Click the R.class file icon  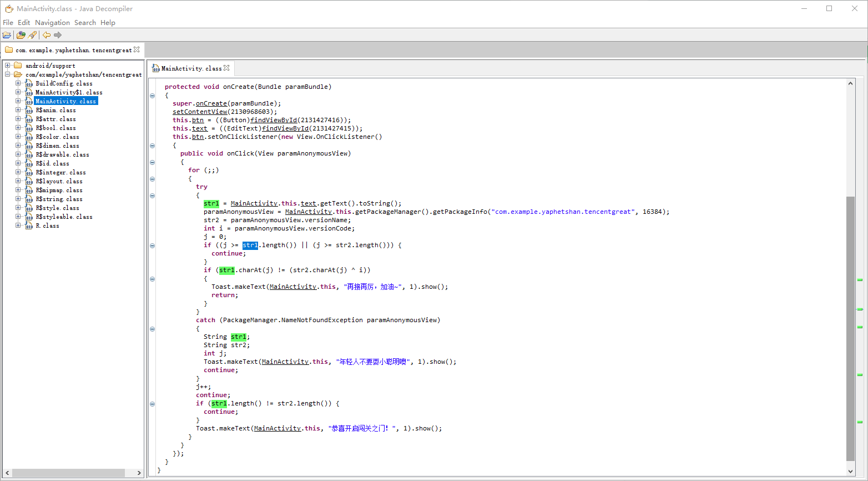tap(28, 226)
